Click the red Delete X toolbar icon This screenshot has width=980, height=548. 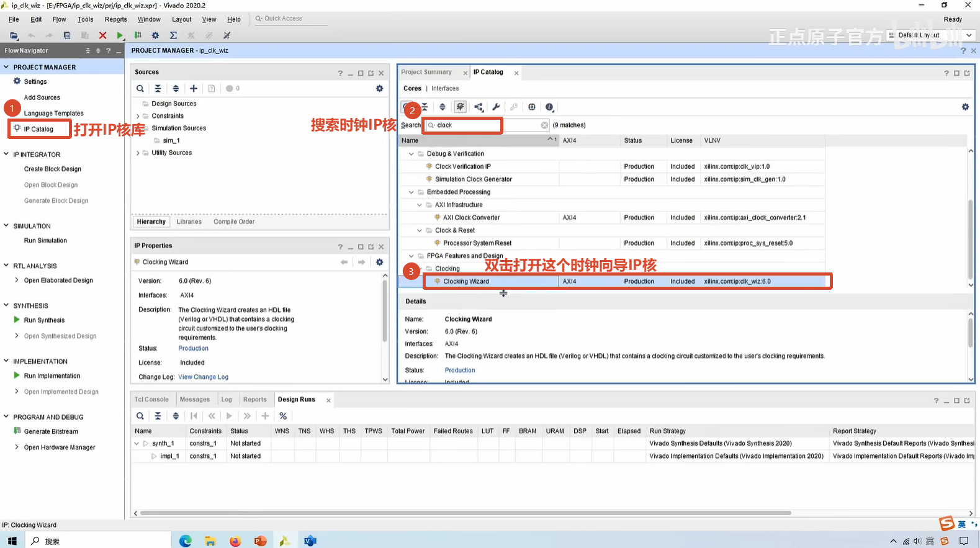click(x=103, y=35)
